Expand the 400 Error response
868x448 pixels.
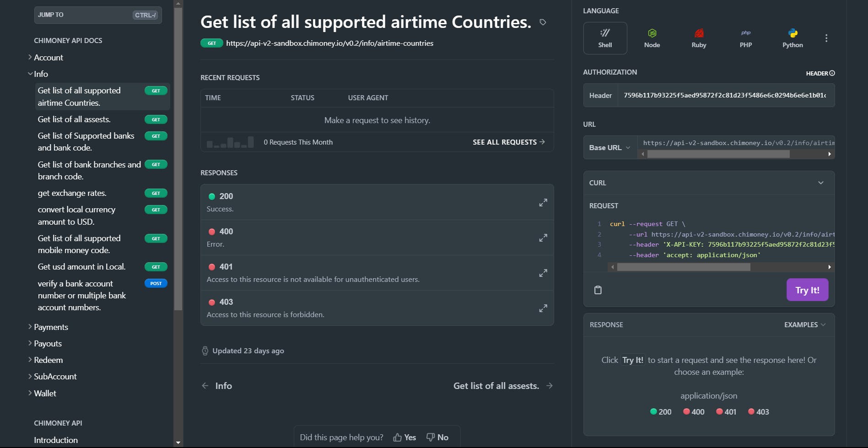coord(543,238)
